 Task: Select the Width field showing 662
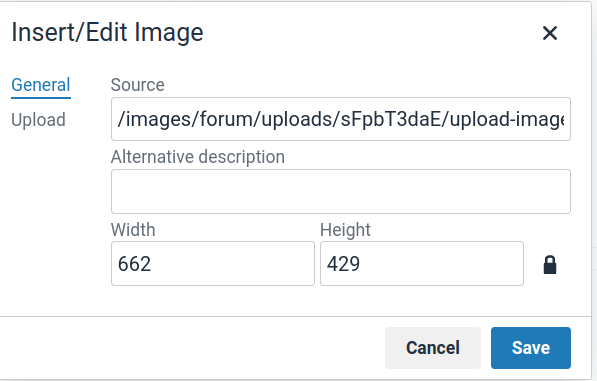(x=213, y=263)
